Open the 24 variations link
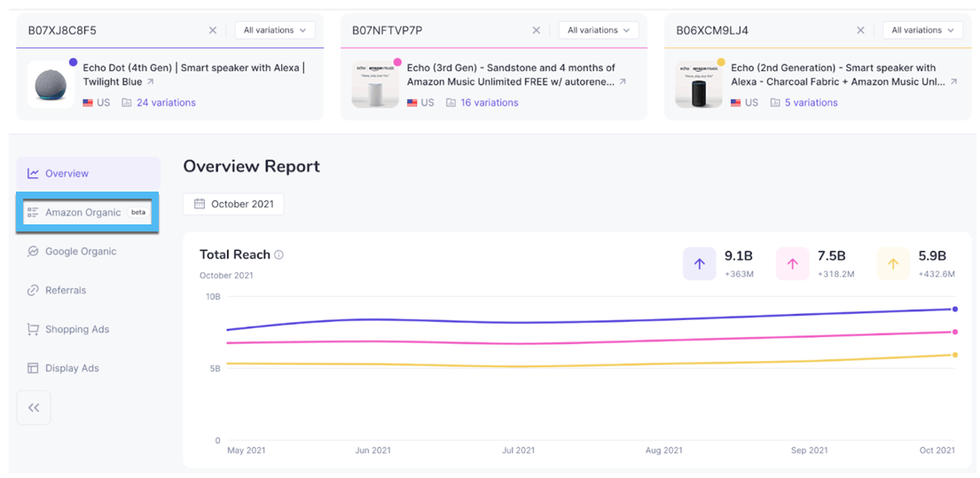Image resolution: width=980 pixels, height=478 pixels. click(x=166, y=103)
